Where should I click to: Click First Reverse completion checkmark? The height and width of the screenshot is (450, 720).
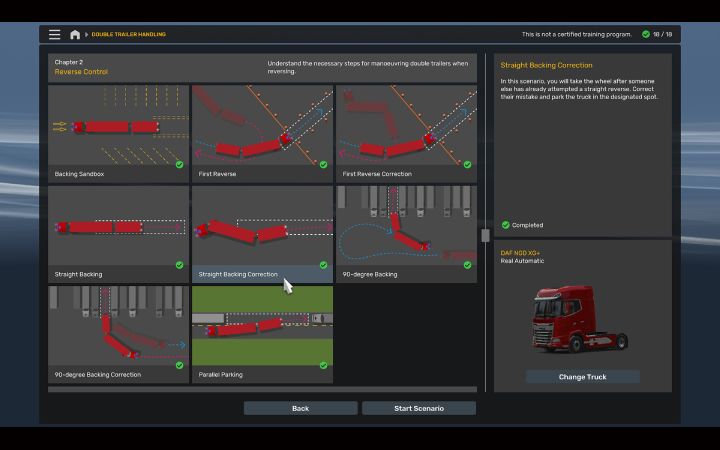[x=323, y=165]
